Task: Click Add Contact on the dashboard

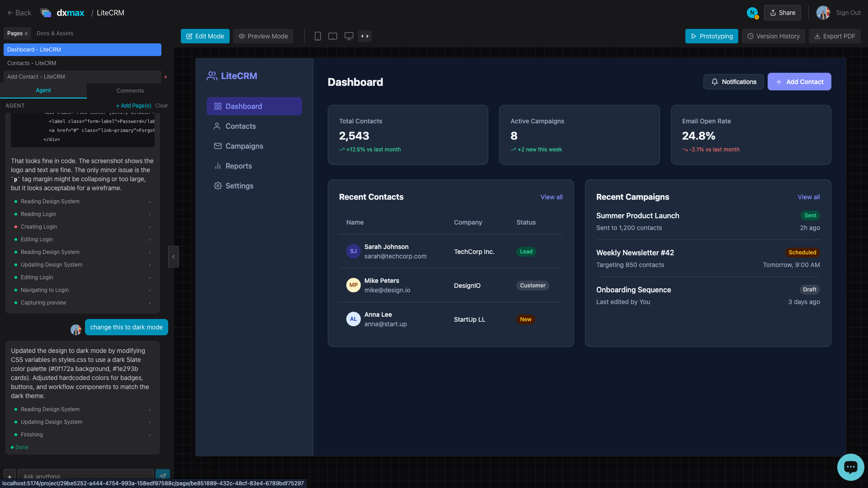Action: tap(799, 82)
